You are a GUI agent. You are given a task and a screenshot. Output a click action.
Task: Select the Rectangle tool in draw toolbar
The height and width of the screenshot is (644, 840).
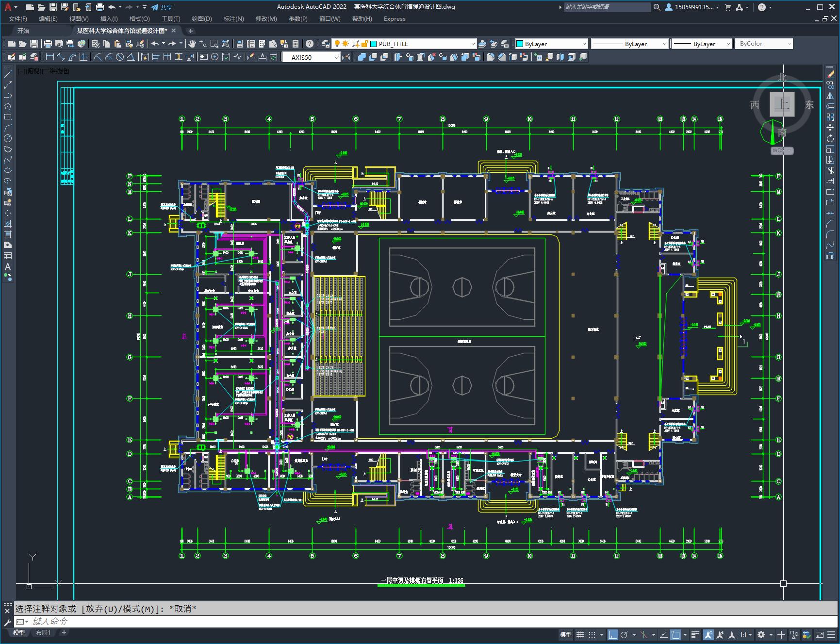coord(8,117)
